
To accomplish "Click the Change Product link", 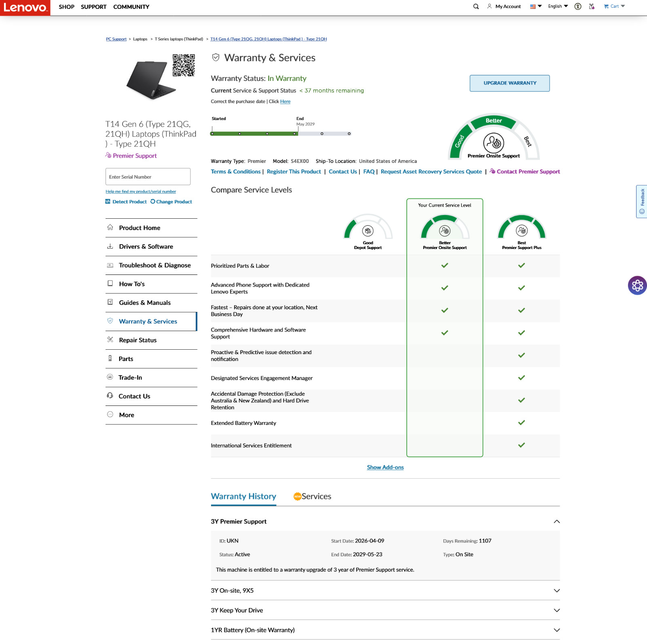I will 171,202.
